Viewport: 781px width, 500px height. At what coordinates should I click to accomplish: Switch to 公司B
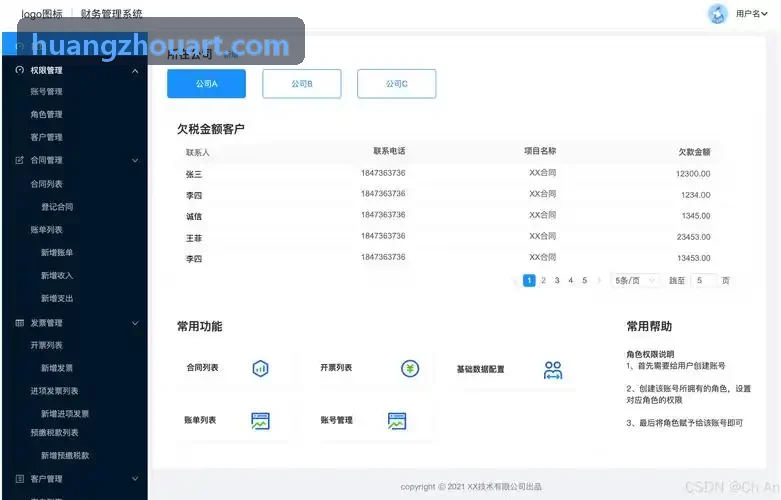(x=302, y=84)
